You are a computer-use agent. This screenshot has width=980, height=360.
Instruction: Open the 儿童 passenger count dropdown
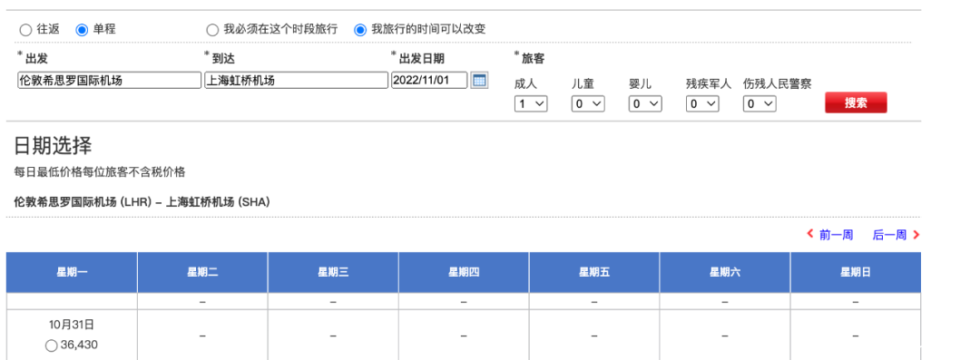[x=588, y=103]
